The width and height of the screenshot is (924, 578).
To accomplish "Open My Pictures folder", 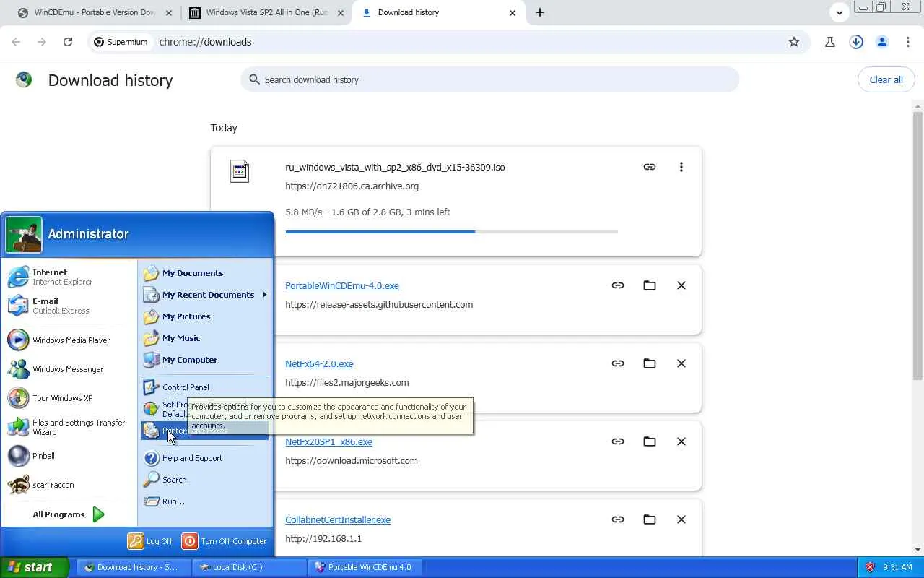I will (205, 316).
